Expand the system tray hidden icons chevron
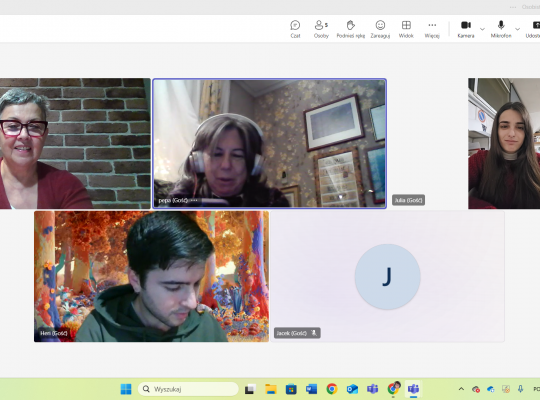Screen dimensions: 540x400 click(461, 389)
